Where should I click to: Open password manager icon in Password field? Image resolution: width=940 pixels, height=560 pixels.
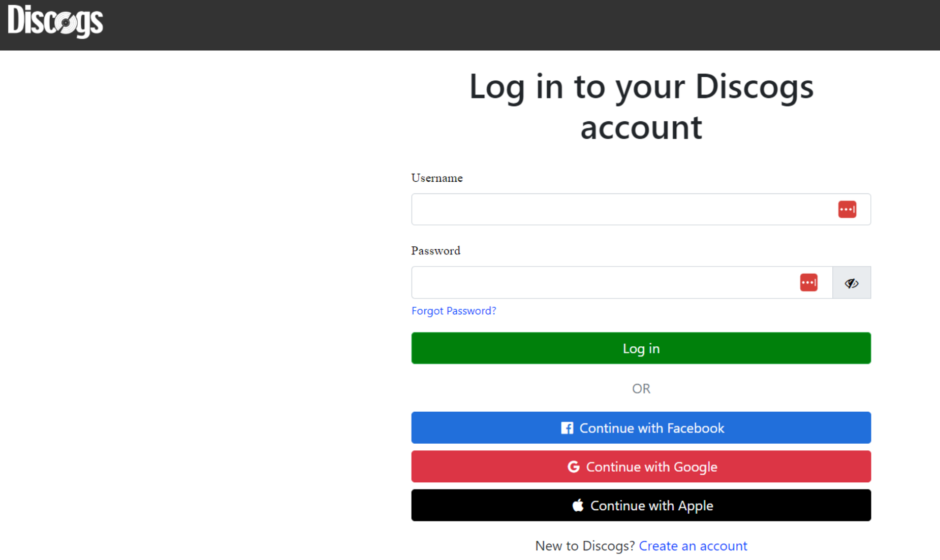pos(808,282)
